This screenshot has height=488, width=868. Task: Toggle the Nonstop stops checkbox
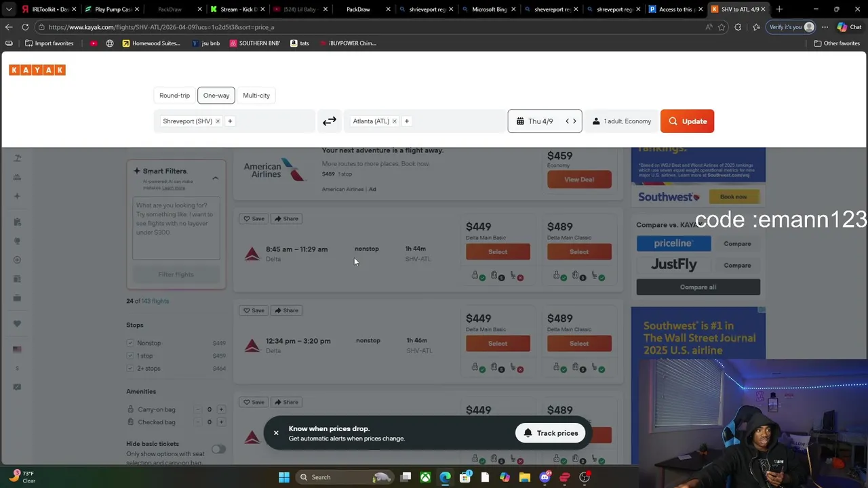(130, 343)
